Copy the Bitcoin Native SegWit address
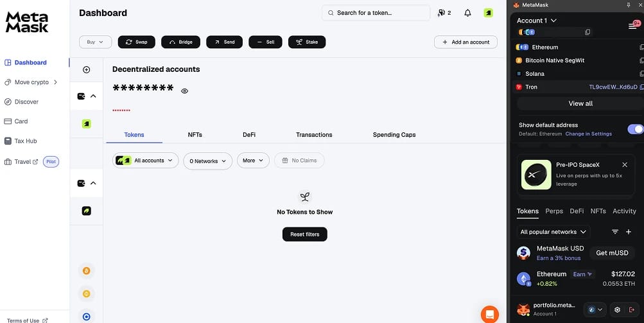The image size is (644, 323). coord(641,60)
